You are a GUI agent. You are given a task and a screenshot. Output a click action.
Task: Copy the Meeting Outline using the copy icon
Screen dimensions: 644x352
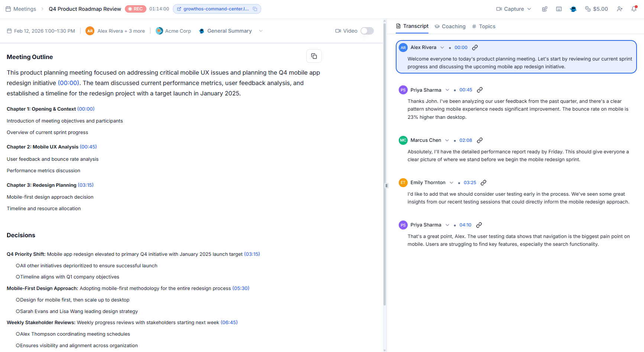tap(314, 56)
